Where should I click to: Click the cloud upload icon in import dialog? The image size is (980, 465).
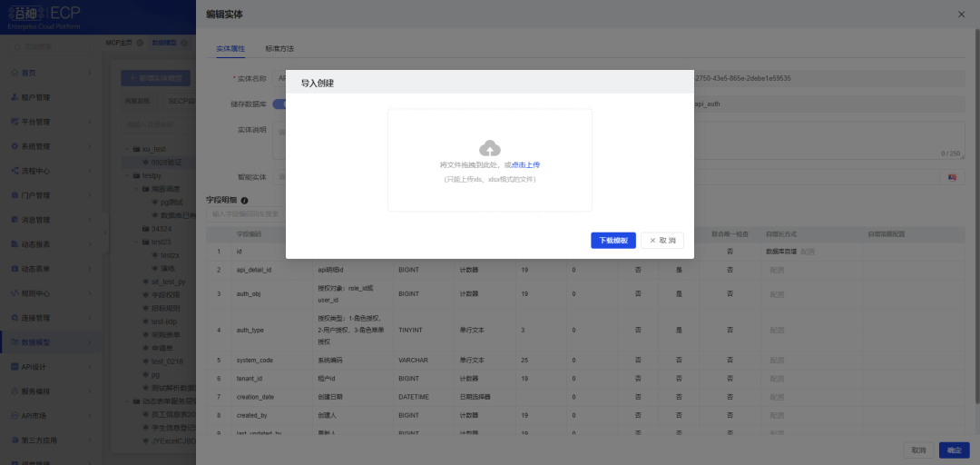[x=490, y=148]
